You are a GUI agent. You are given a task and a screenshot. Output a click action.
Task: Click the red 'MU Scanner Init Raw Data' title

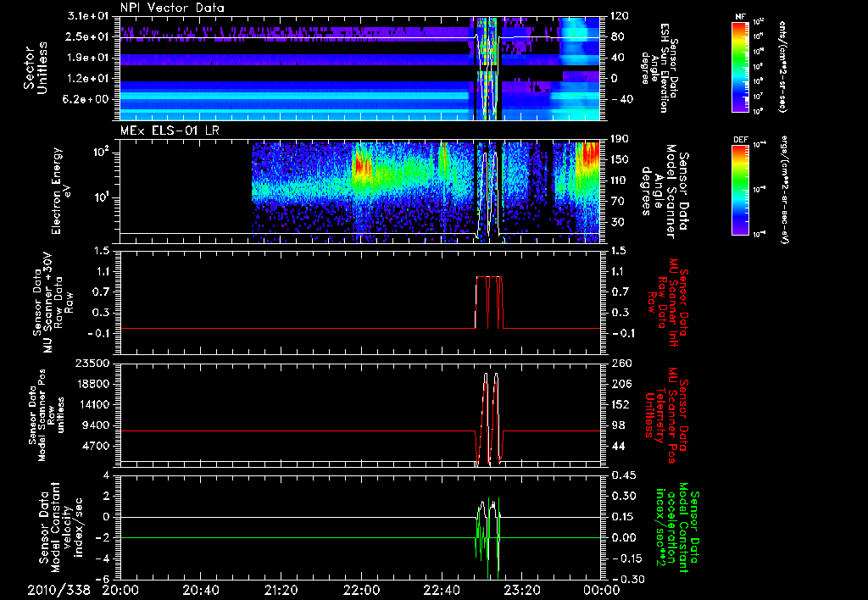click(666, 302)
